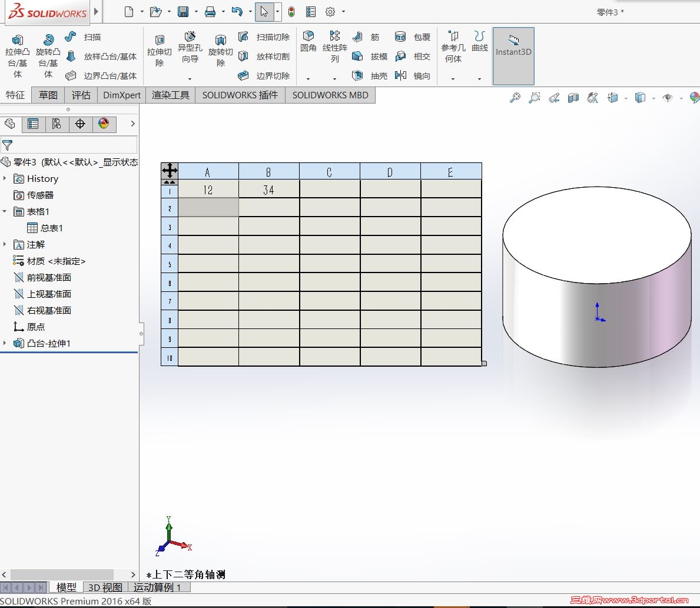The width and height of the screenshot is (700, 608).
Task: Select the 前视基准面 front plane
Action: tap(42, 278)
